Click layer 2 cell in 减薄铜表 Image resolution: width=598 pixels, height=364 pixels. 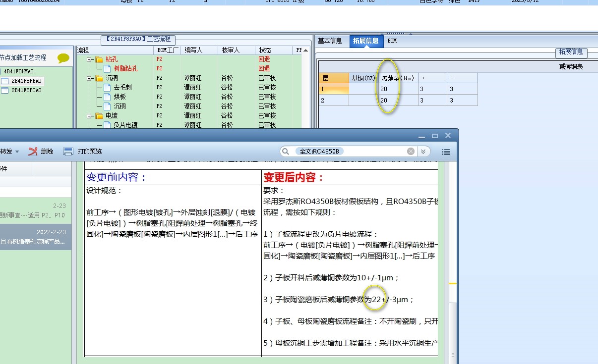[334, 101]
